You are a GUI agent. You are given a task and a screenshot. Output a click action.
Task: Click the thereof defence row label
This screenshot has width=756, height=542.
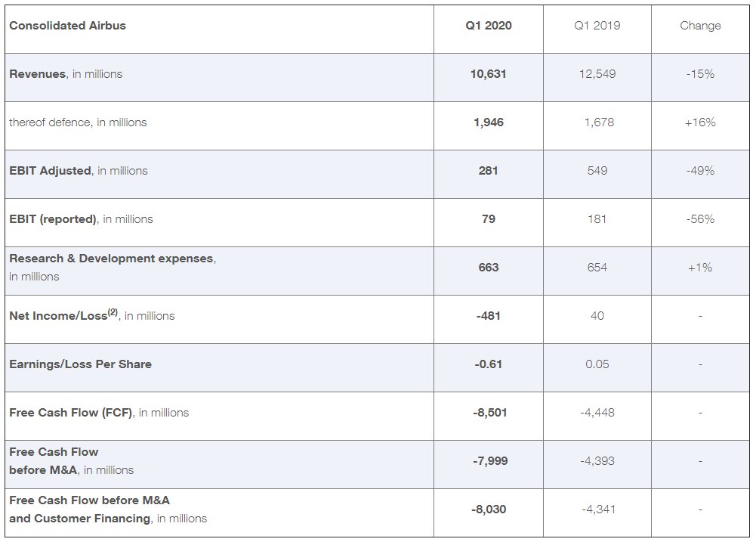(x=78, y=122)
